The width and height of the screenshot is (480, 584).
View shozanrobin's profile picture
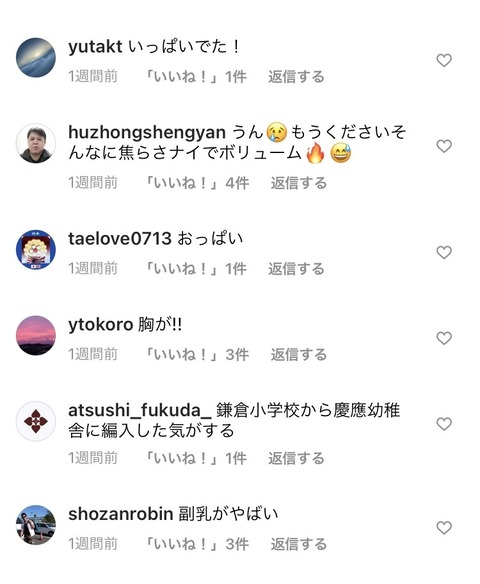(36, 525)
